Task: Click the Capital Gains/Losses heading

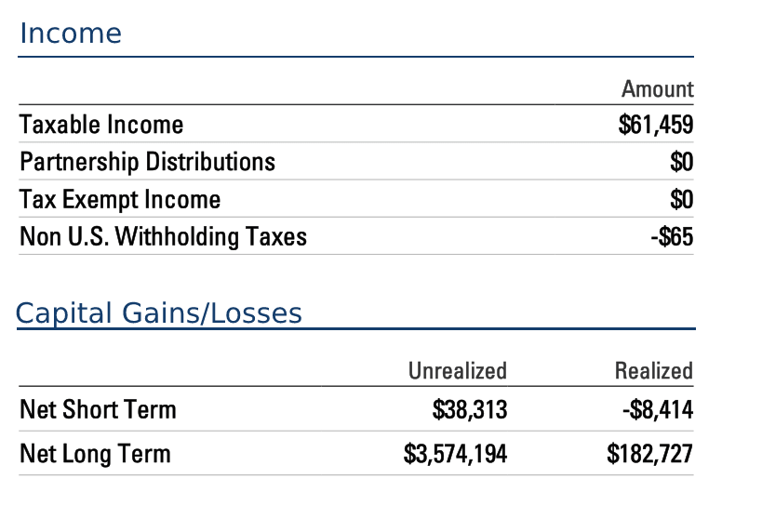Action: 158,313
